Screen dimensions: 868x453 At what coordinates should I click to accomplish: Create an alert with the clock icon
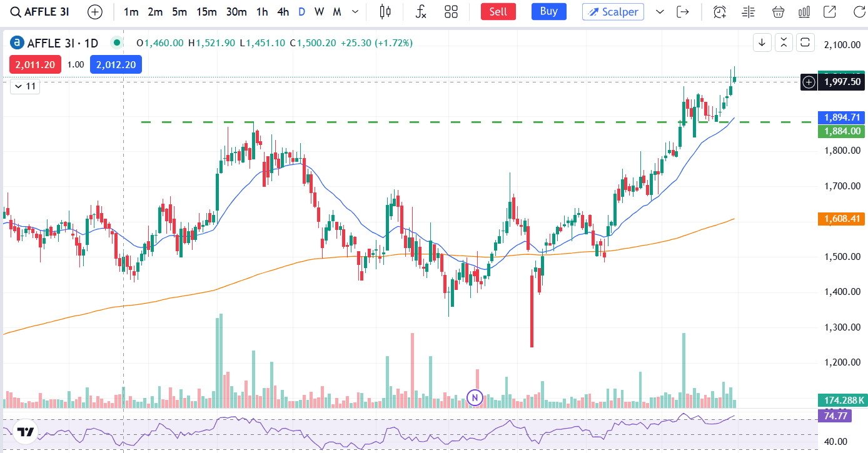[720, 11]
